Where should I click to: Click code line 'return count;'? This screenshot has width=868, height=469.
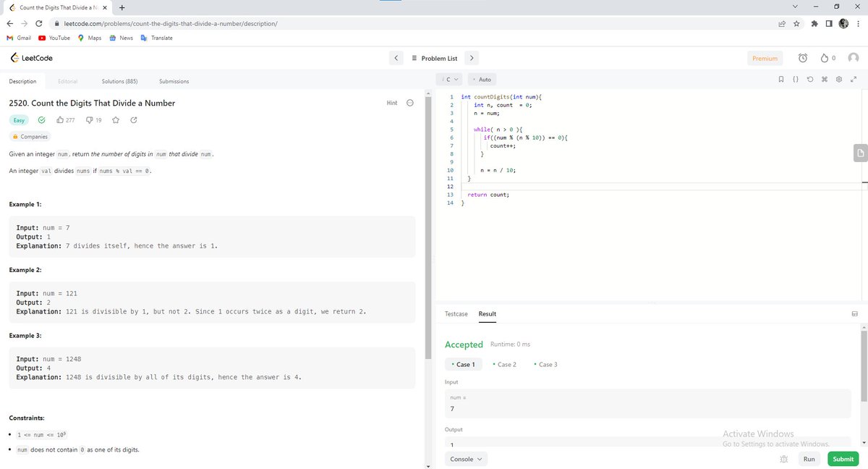pos(488,195)
